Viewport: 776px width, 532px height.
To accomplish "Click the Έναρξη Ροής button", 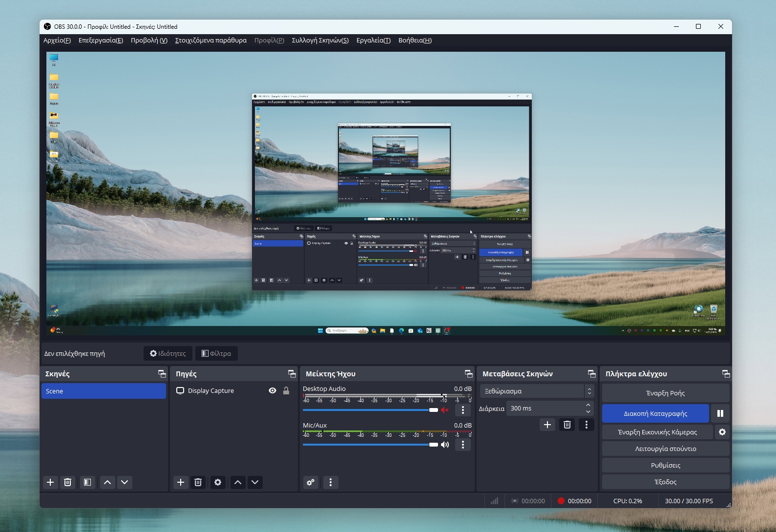I will pos(665,393).
